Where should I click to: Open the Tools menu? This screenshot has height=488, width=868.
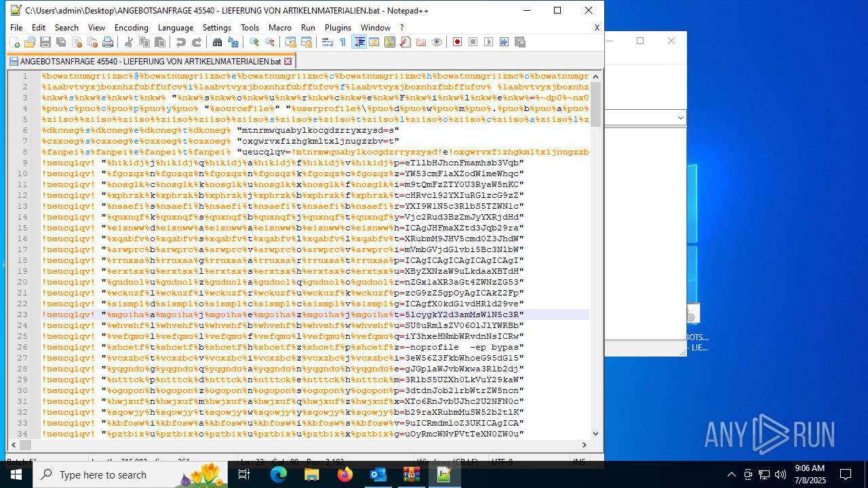tap(250, 28)
